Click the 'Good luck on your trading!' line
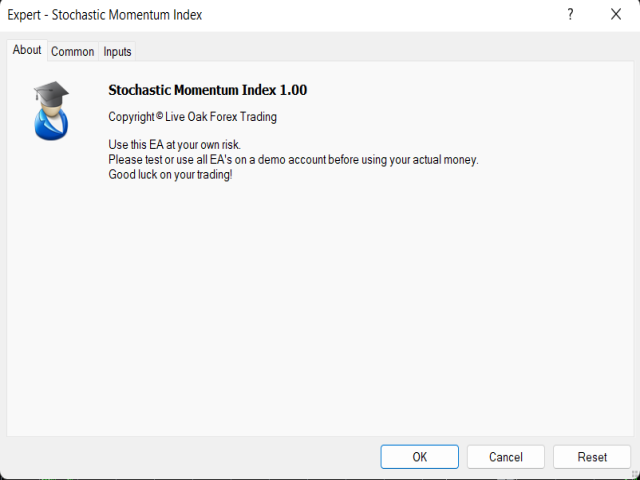This screenshot has width=640, height=480. pos(170,175)
